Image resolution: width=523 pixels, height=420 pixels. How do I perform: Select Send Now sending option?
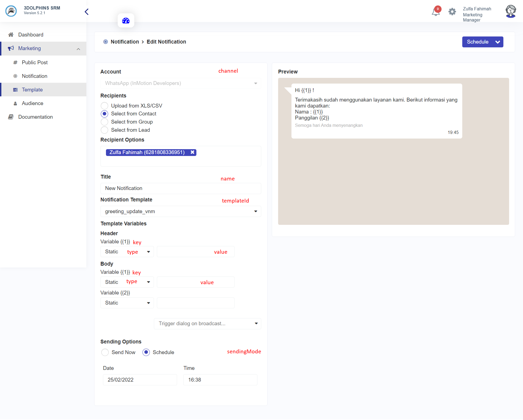[105, 352]
